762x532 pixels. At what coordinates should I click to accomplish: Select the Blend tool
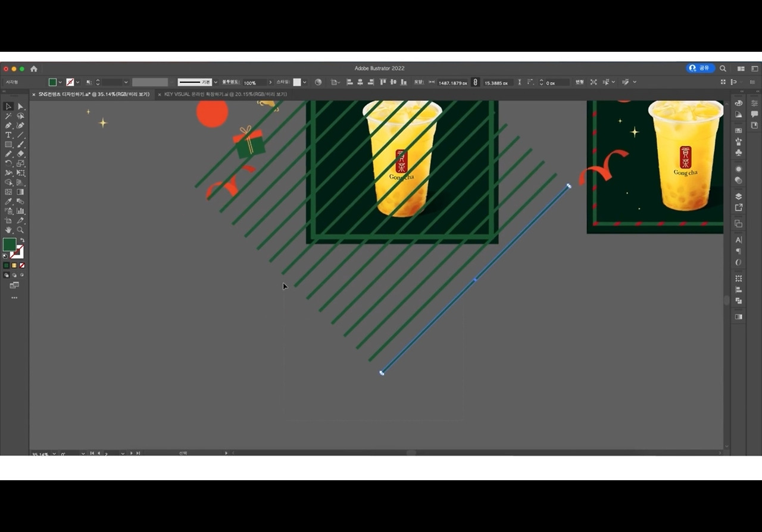tap(20, 202)
